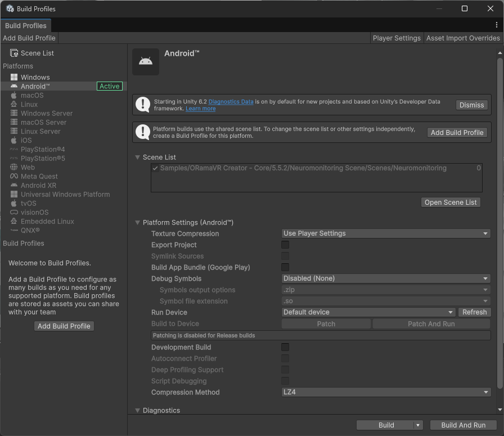
Task: Click the Windows Server icon
Action: click(14, 113)
